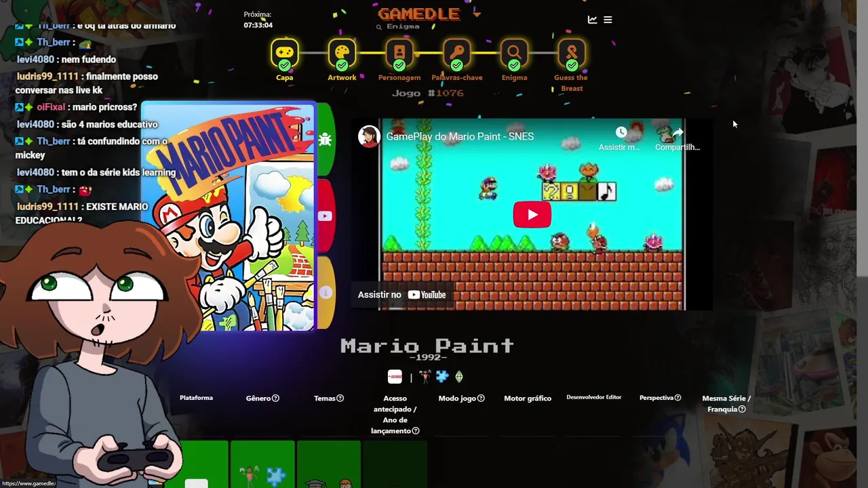Click the Plataforma column header
868x488 pixels.
pos(196,398)
